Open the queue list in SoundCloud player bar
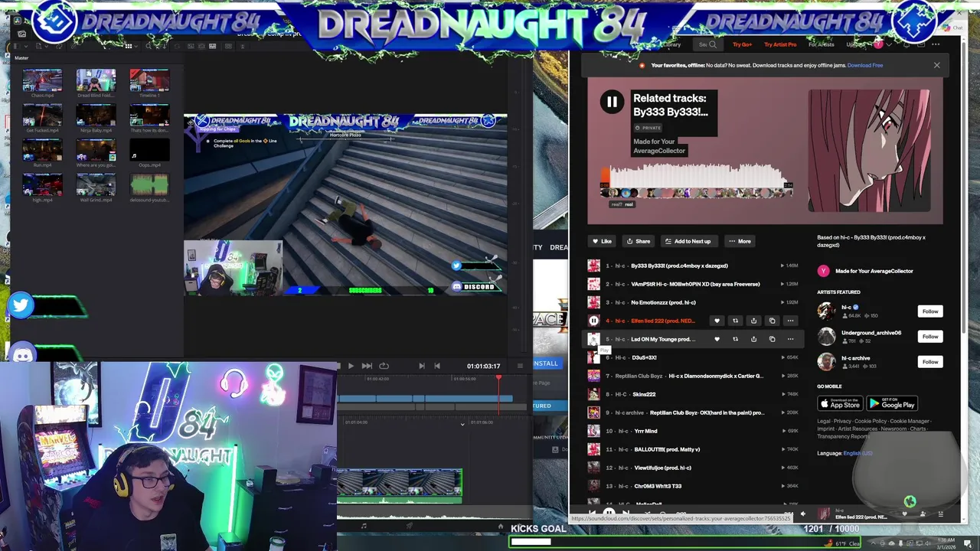This screenshot has height=551, width=980. click(x=940, y=514)
